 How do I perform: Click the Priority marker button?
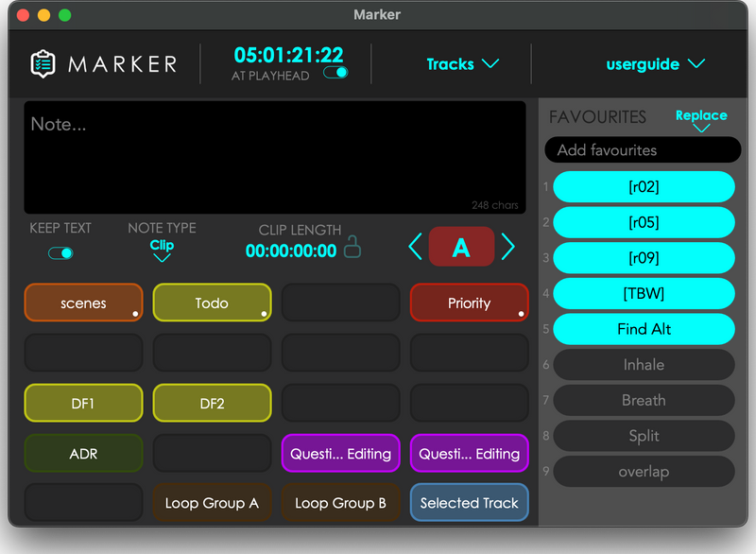[x=469, y=303]
